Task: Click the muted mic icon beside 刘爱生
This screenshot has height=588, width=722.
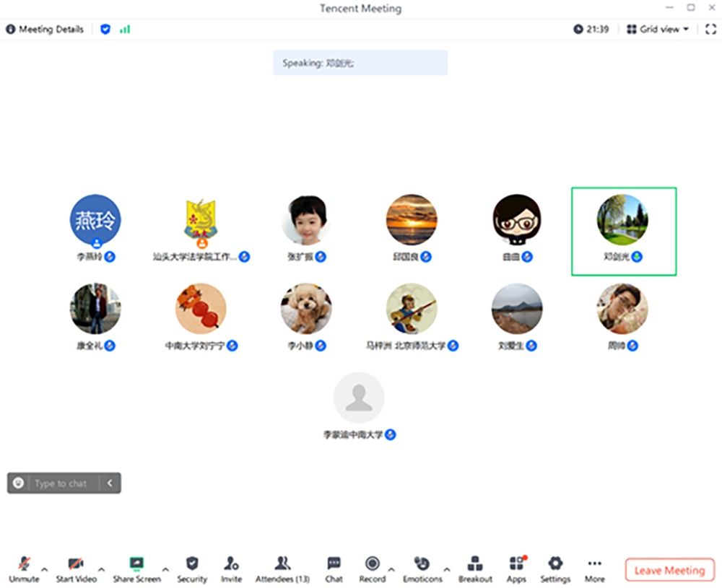Action: click(x=531, y=346)
